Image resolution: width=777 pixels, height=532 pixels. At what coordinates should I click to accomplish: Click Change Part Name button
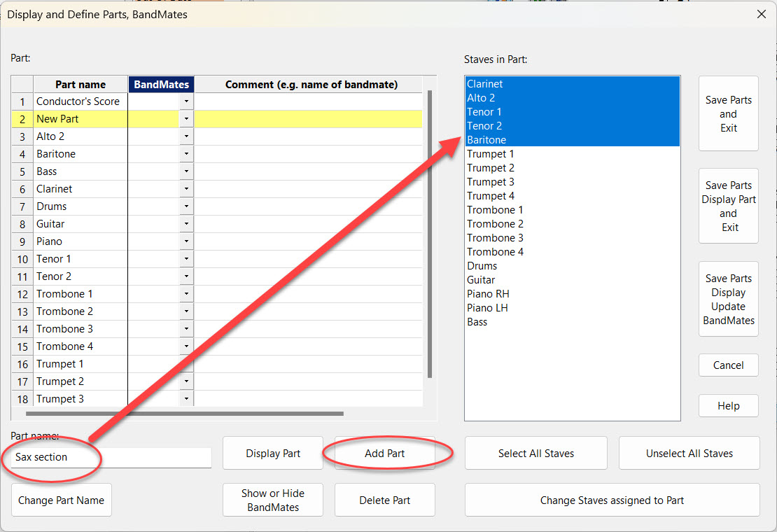point(61,500)
